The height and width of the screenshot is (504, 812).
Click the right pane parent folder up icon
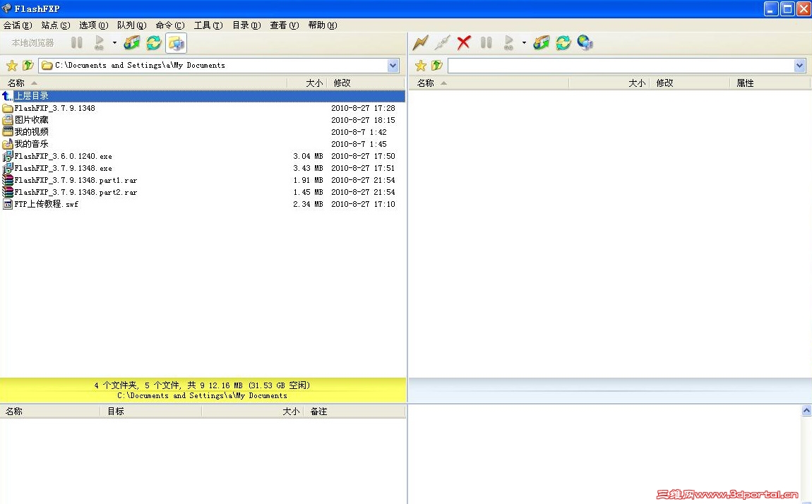pyautogui.click(x=437, y=65)
